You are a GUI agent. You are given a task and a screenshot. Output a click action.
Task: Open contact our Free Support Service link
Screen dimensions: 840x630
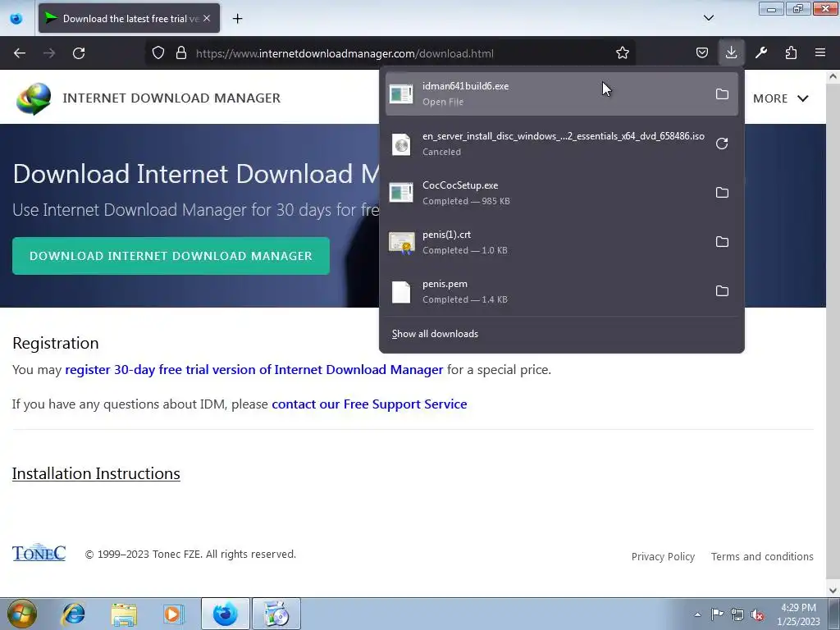[x=369, y=404]
